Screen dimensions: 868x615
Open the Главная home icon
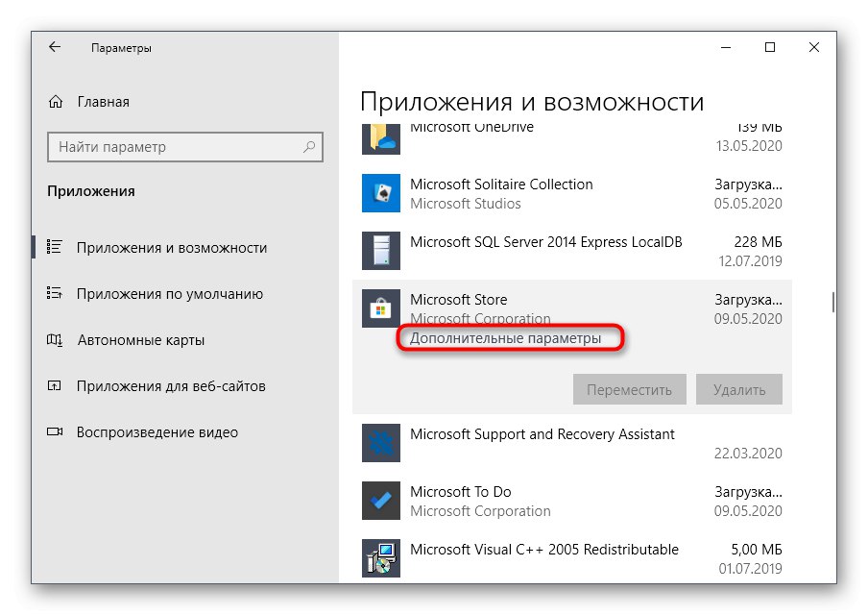point(56,102)
